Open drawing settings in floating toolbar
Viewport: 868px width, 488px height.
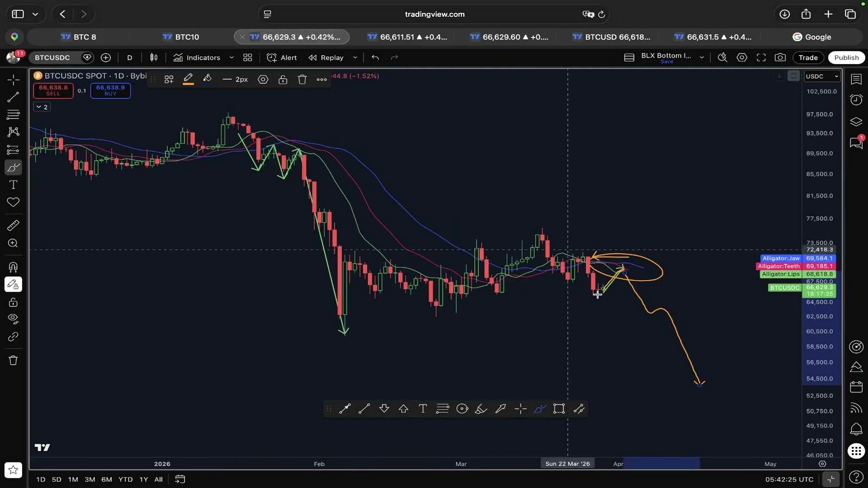click(x=263, y=80)
